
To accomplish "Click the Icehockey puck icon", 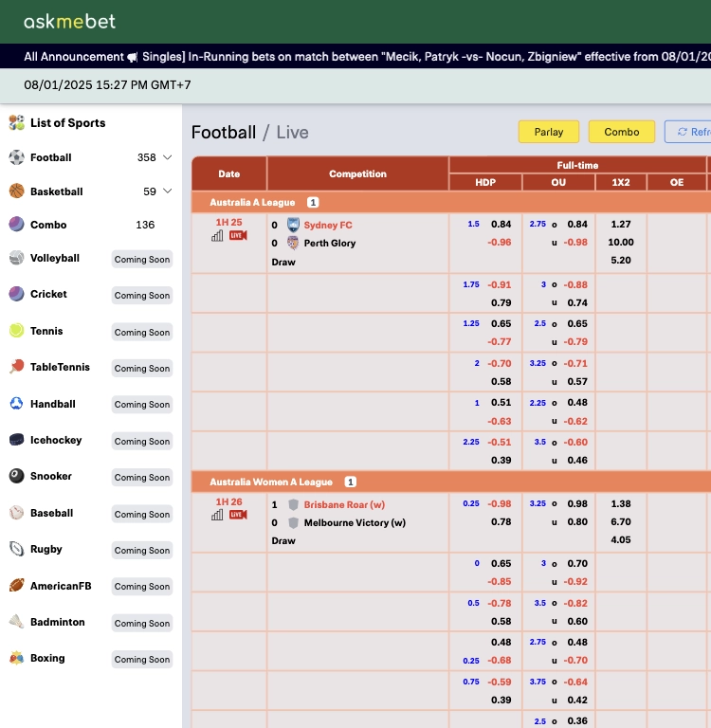I will (x=17, y=440).
